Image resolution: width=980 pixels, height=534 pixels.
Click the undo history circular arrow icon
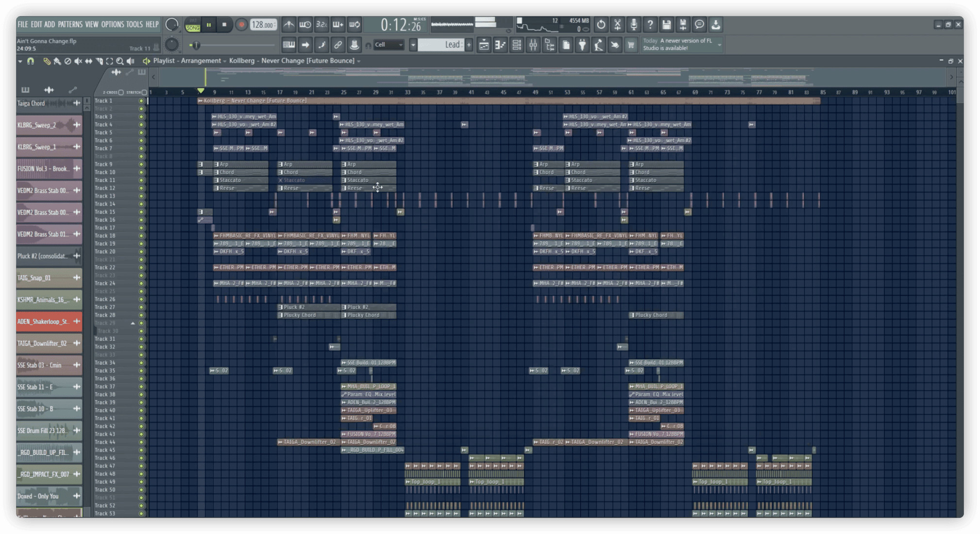[601, 24]
